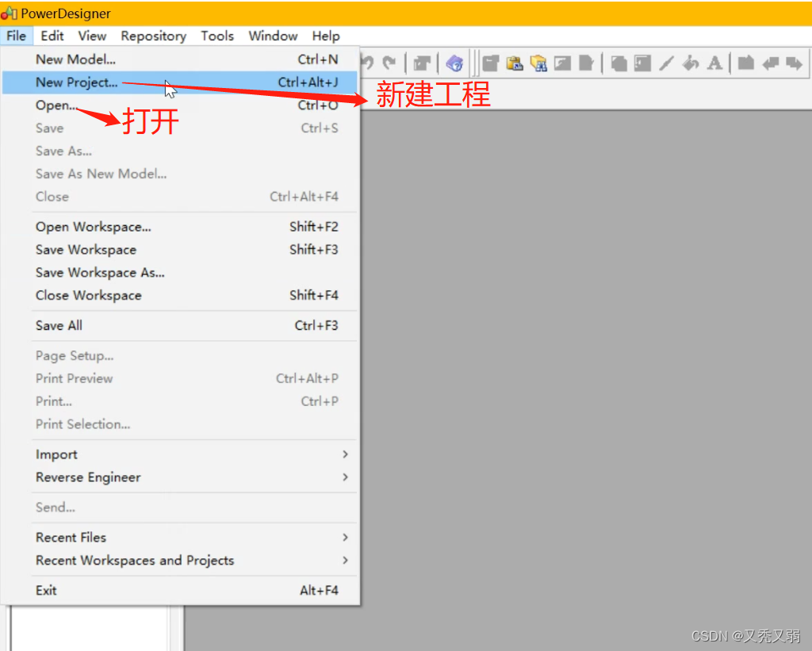The height and width of the screenshot is (651, 812).
Task: Click the Redo arrow toolbar icon
Action: (389, 63)
